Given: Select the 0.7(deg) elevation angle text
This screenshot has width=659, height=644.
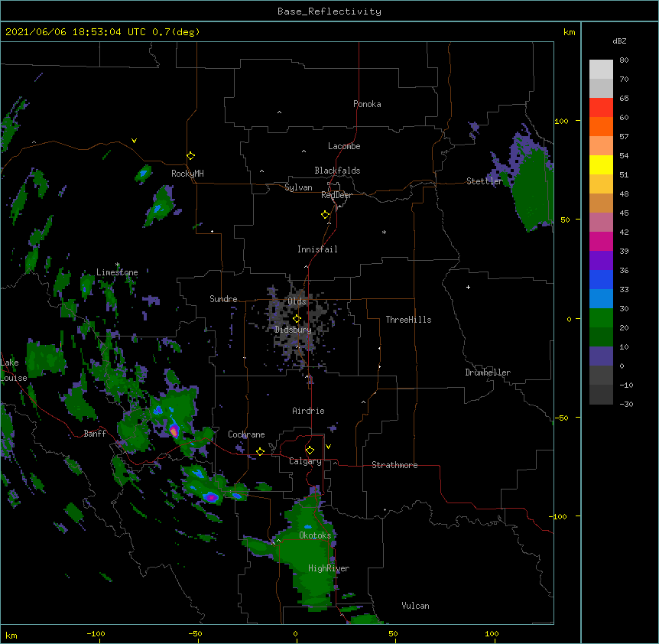Looking at the screenshot, I should coord(176,32).
